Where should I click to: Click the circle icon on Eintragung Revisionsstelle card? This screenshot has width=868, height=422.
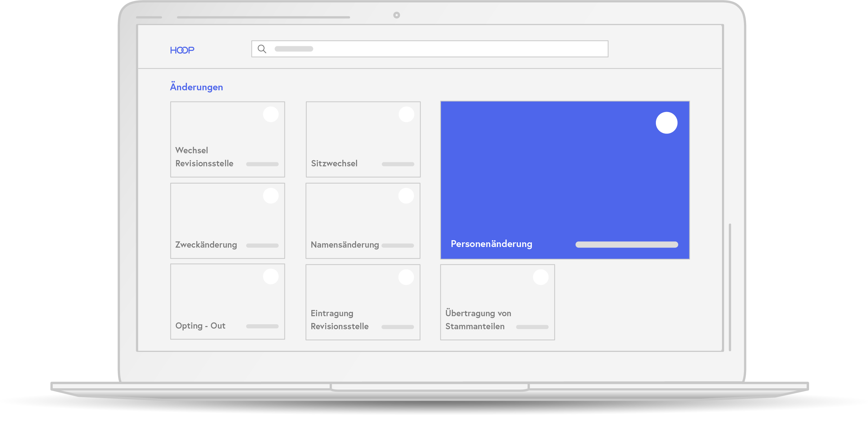coord(406,277)
